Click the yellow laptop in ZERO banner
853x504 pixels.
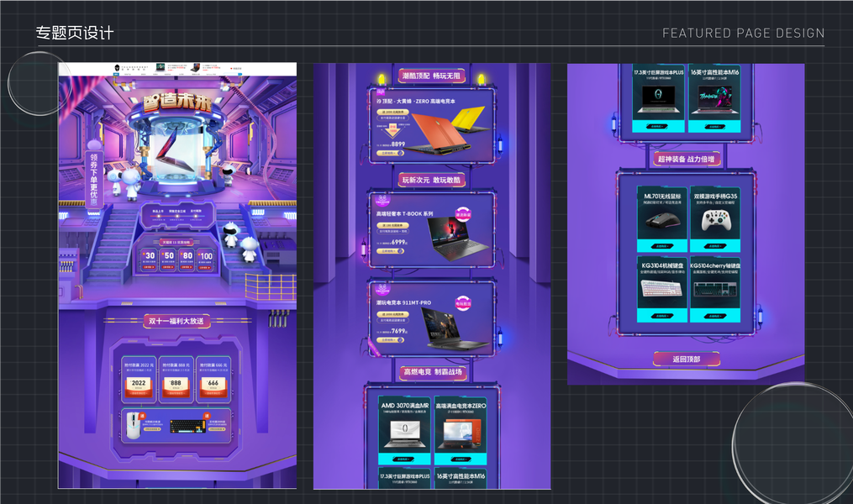tap(470, 119)
